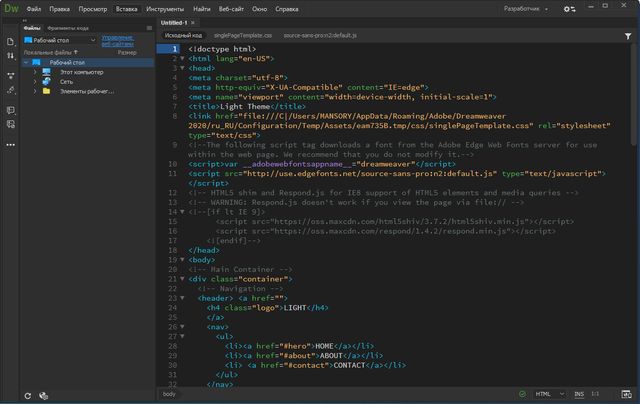Open HTML document type dropdown in status bar

coord(548,394)
